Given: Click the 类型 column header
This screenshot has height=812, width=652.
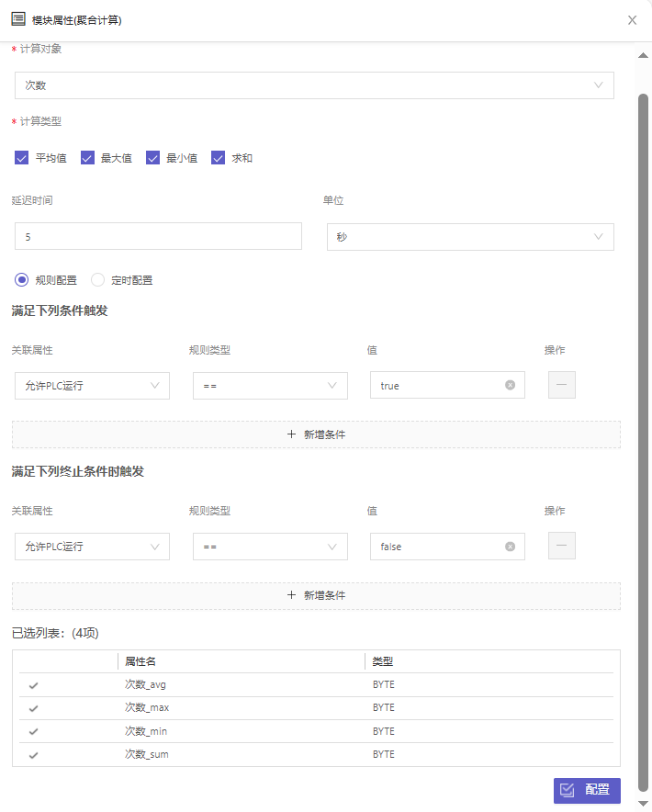Looking at the screenshot, I should coord(383,661).
